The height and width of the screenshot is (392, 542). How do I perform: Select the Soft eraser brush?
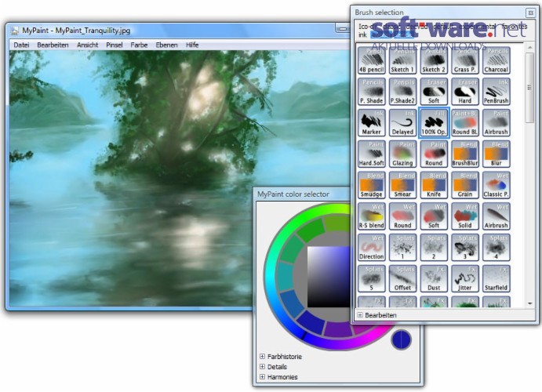coord(434,91)
